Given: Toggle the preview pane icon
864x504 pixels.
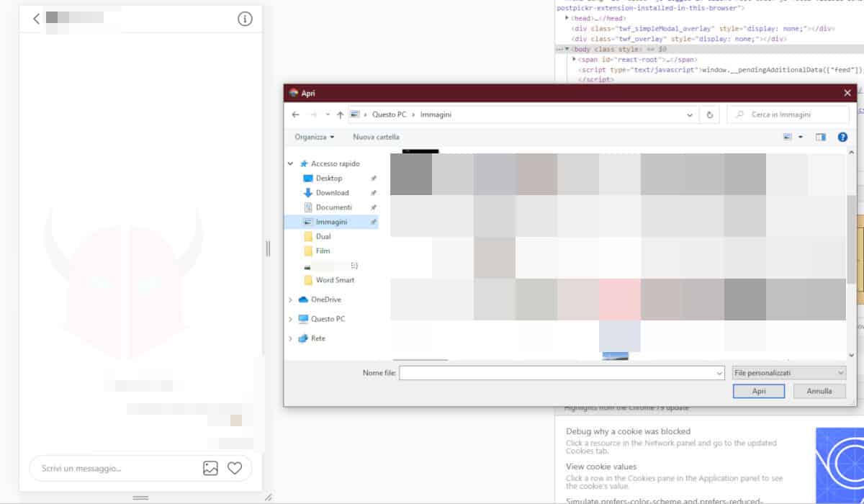Looking at the screenshot, I should click(821, 137).
